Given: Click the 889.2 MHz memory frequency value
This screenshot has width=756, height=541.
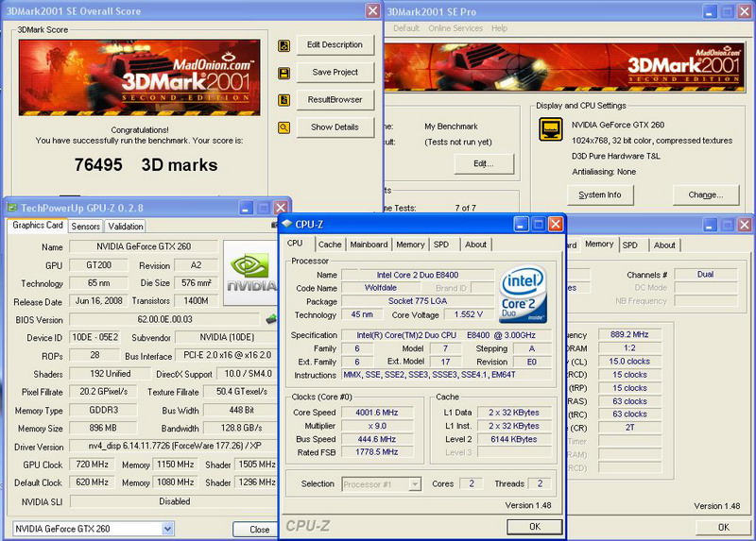Looking at the screenshot, I should click(x=629, y=334).
